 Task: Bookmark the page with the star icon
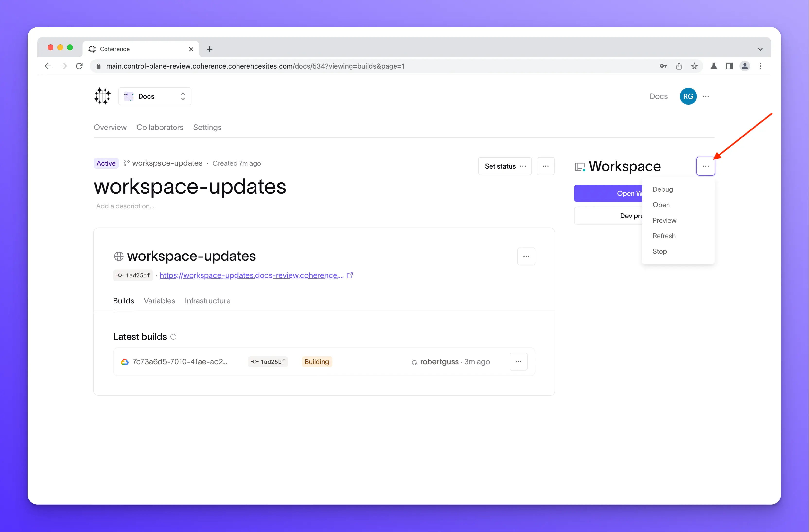pos(695,66)
